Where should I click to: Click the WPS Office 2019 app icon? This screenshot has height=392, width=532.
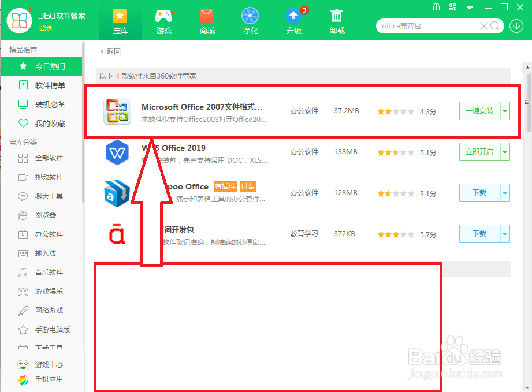tap(117, 152)
